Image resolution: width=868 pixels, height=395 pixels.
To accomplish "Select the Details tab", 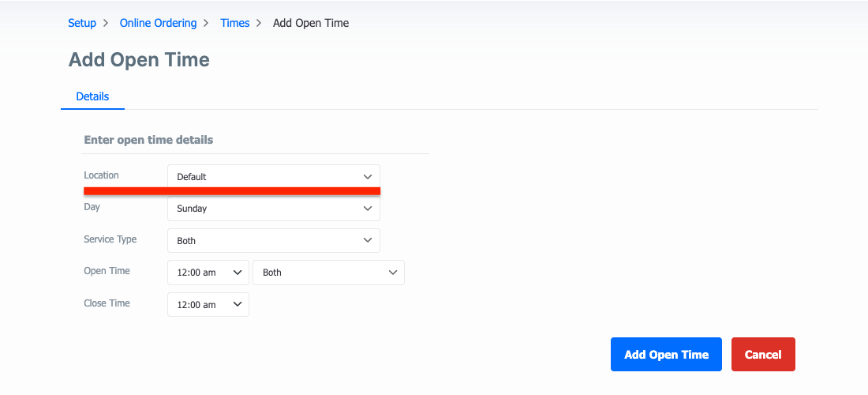I will (x=92, y=96).
